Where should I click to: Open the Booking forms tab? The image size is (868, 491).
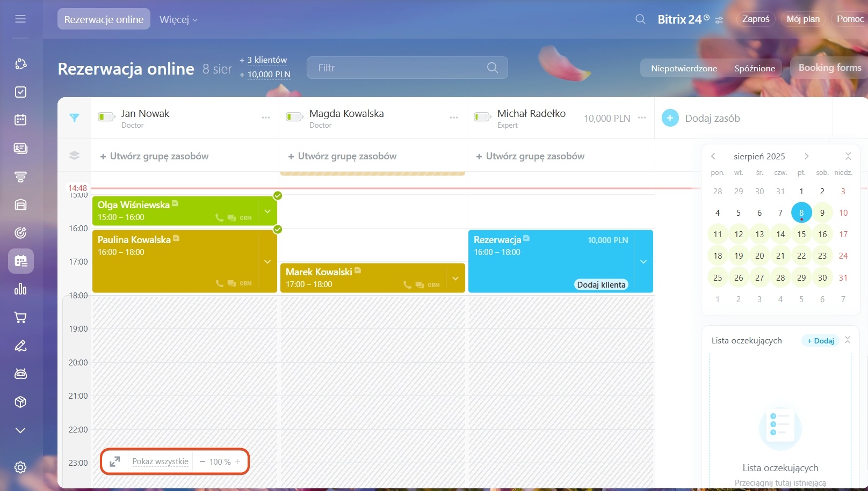click(829, 68)
